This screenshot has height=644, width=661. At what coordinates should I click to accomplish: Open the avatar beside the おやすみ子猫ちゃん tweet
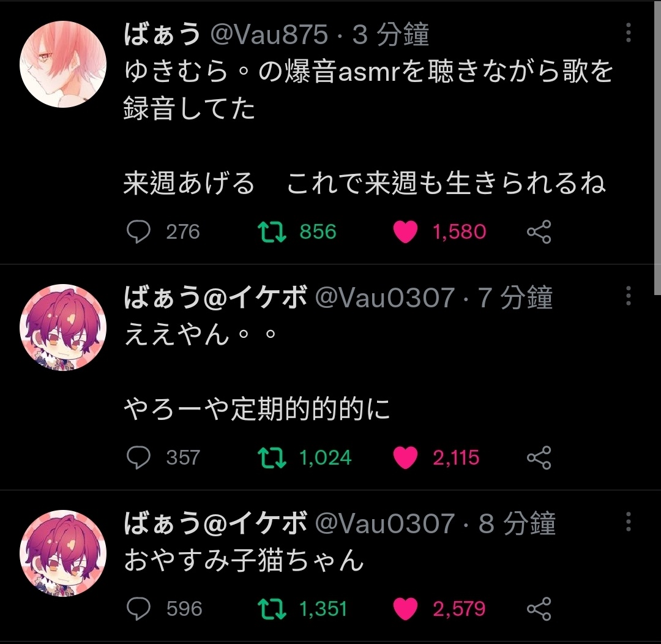click(x=63, y=553)
